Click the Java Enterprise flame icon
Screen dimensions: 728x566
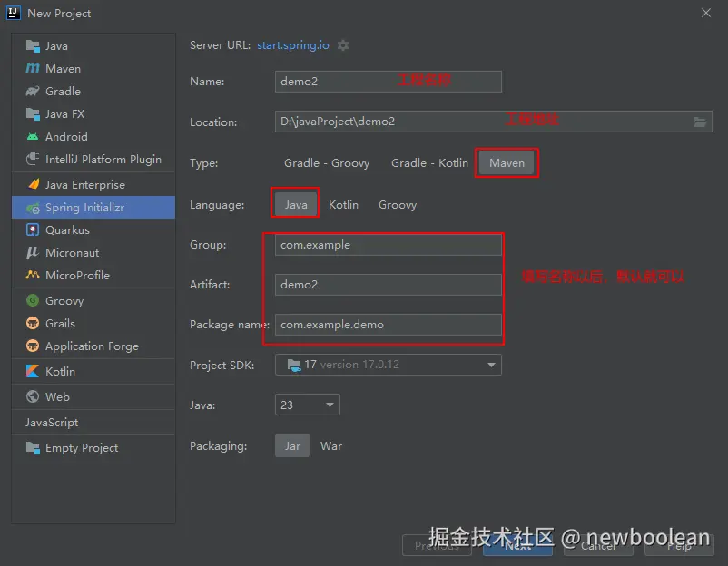pos(33,184)
